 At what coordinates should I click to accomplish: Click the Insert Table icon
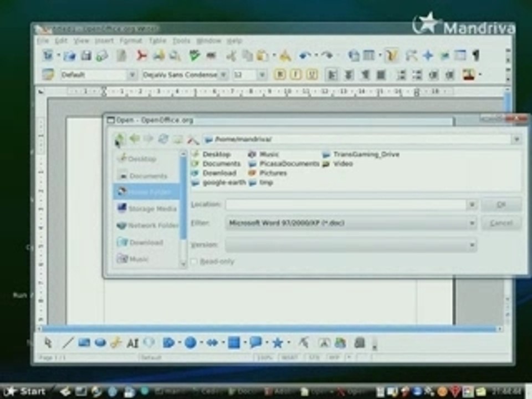point(369,55)
